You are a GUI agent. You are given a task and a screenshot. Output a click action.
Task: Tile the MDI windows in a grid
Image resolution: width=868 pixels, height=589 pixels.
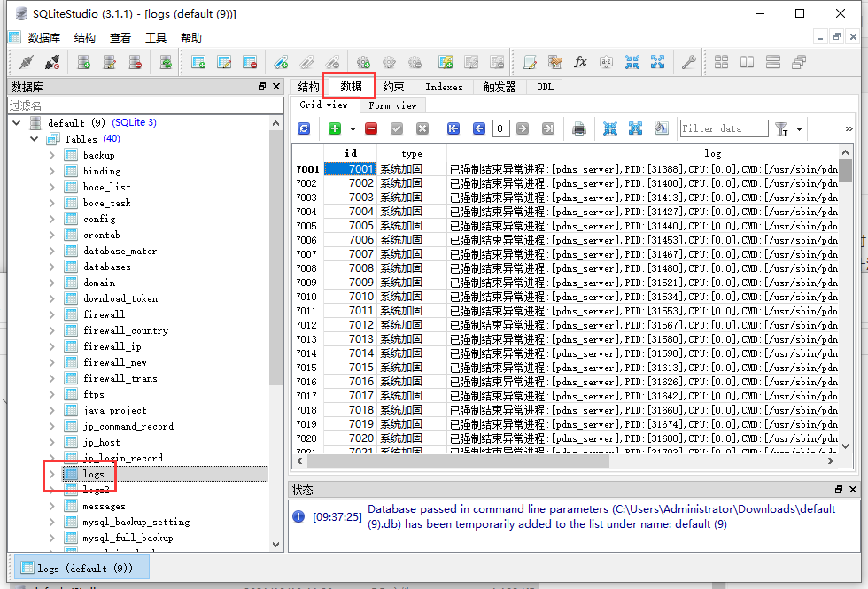721,62
